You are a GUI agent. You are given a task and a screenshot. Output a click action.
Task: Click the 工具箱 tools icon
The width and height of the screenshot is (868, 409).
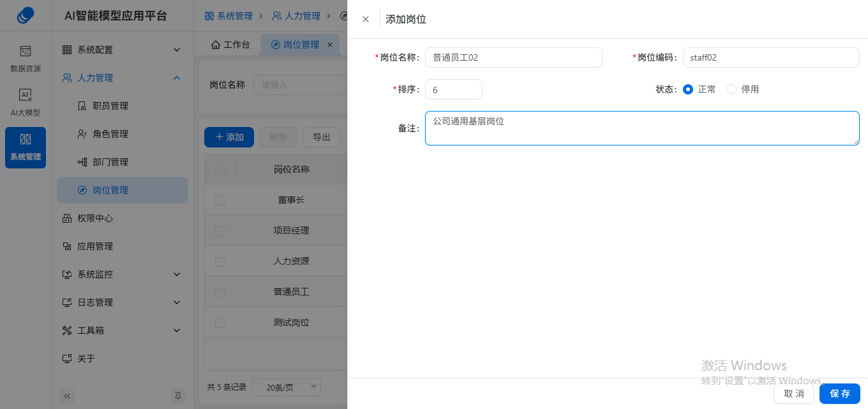67,331
